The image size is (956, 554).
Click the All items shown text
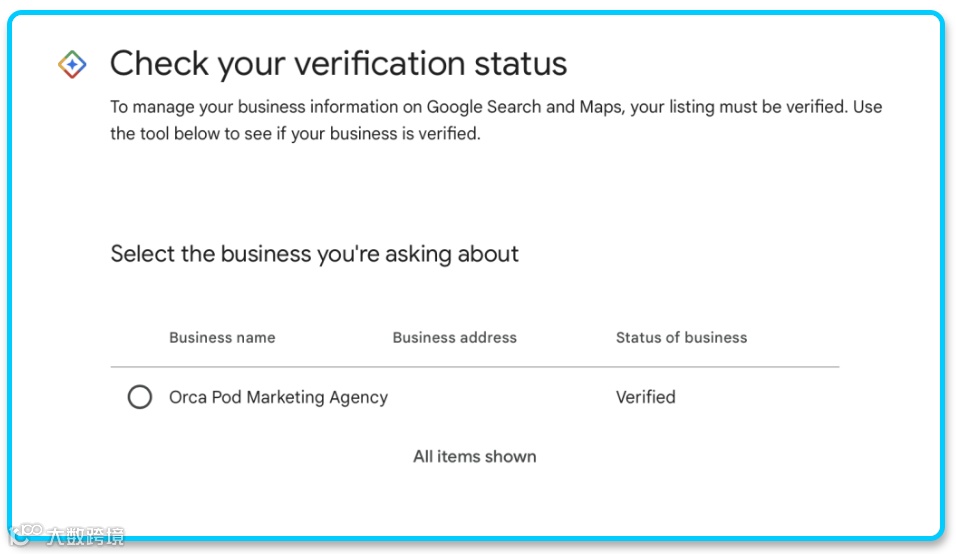474,456
